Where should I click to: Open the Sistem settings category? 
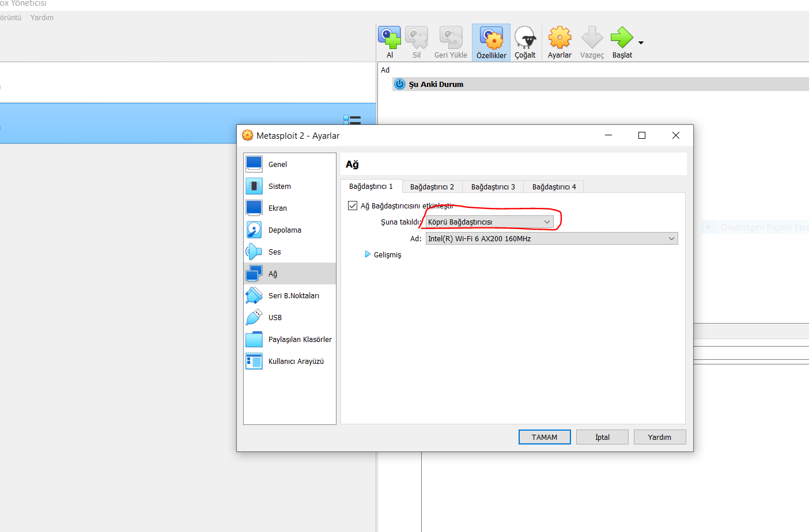[290, 186]
